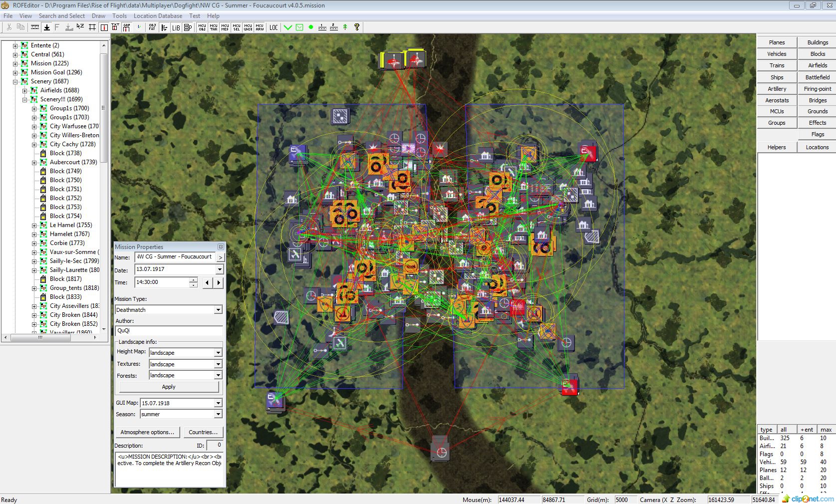Screen dimensions: 836x504
Task: Toggle the MCU UNSE toolbar icon
Action: [248, 27]
